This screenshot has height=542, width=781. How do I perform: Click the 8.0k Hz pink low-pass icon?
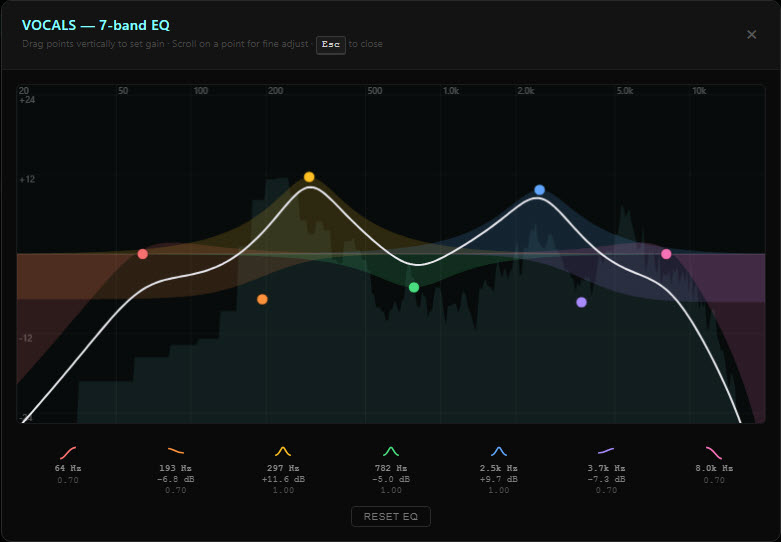[x=714, y=452]
